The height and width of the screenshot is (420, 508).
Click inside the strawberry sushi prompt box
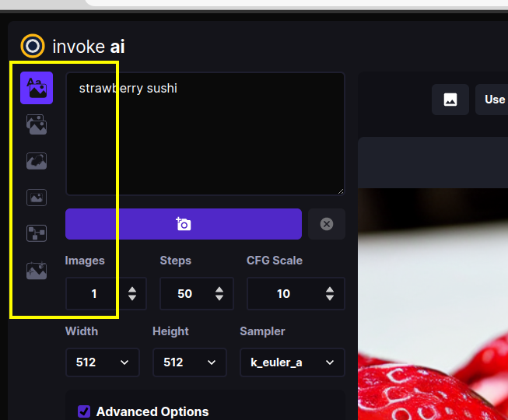(x=205, y=134)
